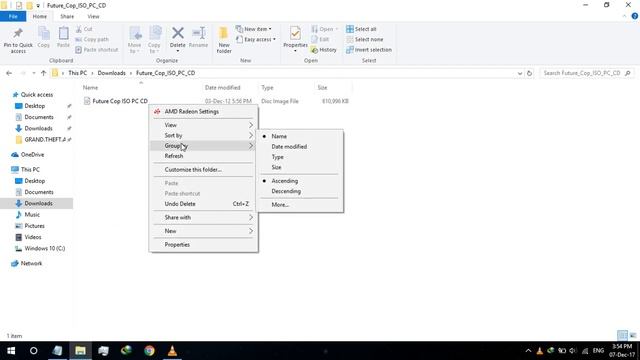Click the search Future_Cop_ISO_PC_CD box
The width and height of the screenshot is (640, 360).
[x=586, y=73]
